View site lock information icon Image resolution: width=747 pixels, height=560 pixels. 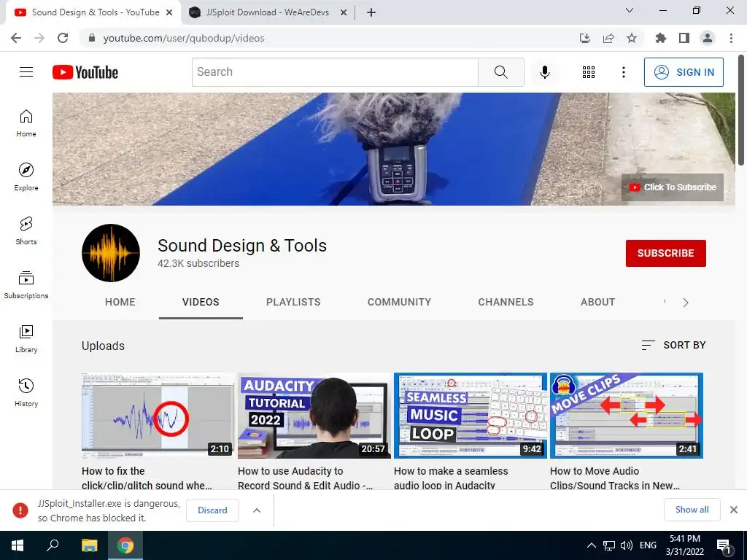[92, 38]
